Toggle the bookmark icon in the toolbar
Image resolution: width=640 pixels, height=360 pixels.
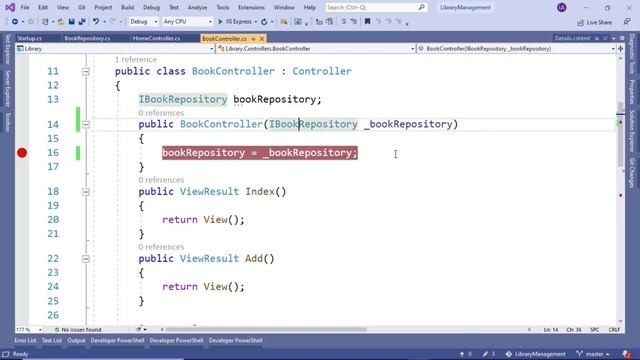367,22
